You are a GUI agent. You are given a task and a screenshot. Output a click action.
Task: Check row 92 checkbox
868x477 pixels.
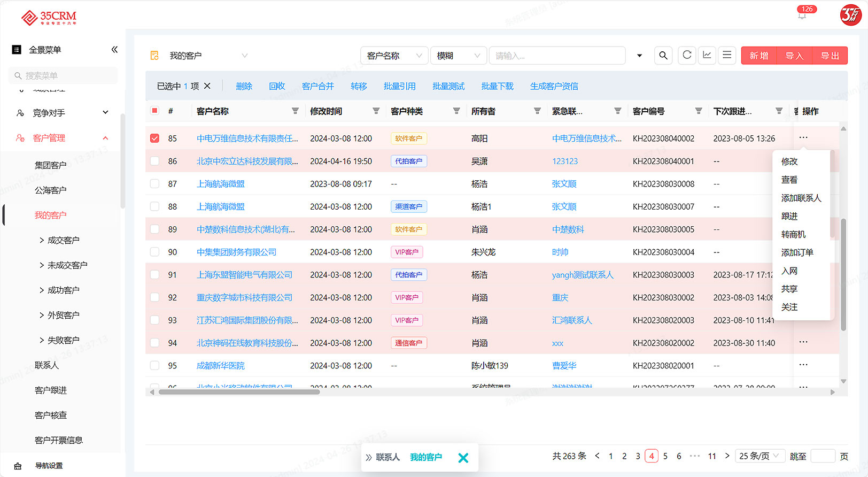(x=154, y=297)
